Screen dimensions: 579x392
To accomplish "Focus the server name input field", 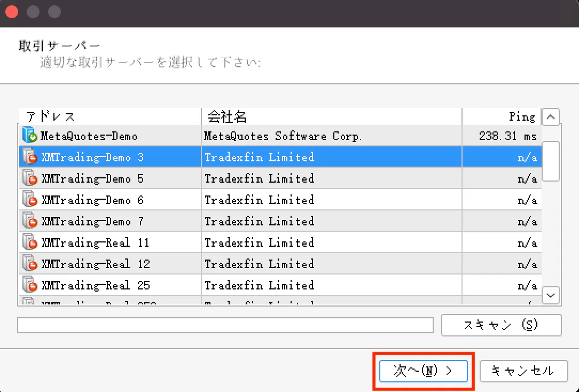I will [225, 325].
